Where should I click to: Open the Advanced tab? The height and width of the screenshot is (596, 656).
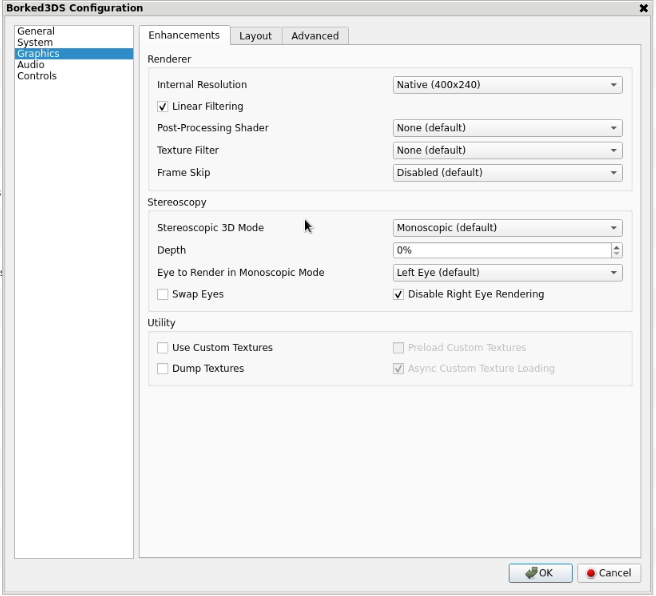[315, 36]
